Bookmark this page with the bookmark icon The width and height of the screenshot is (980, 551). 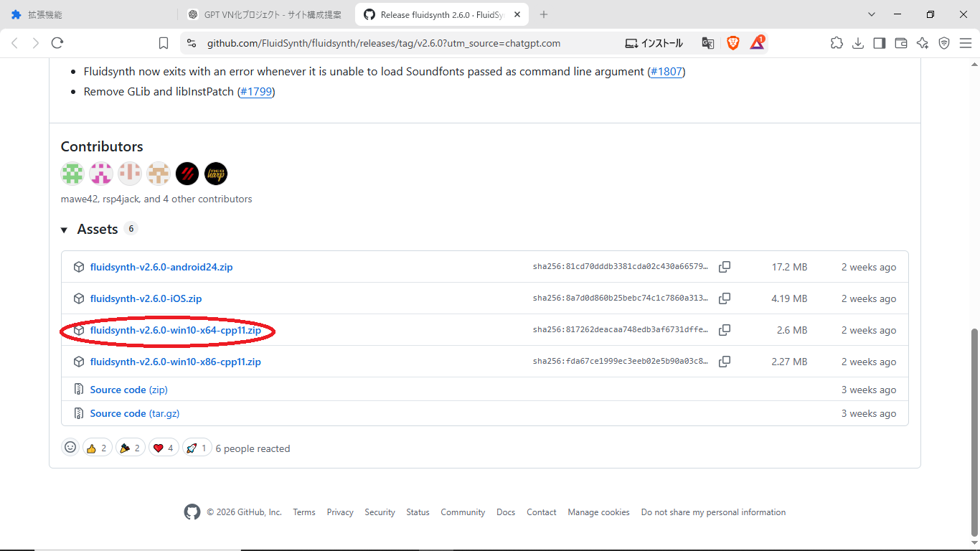[x=164, y=43]
